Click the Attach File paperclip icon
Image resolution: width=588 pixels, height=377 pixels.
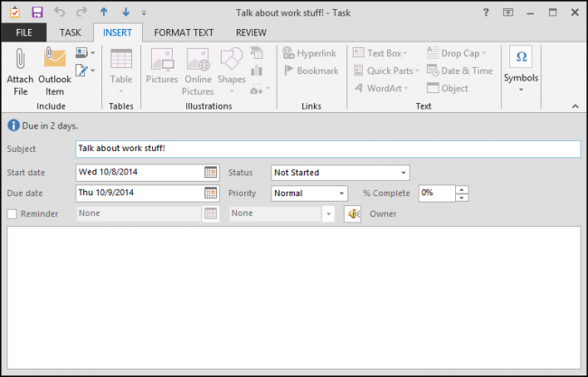[20, 59]
